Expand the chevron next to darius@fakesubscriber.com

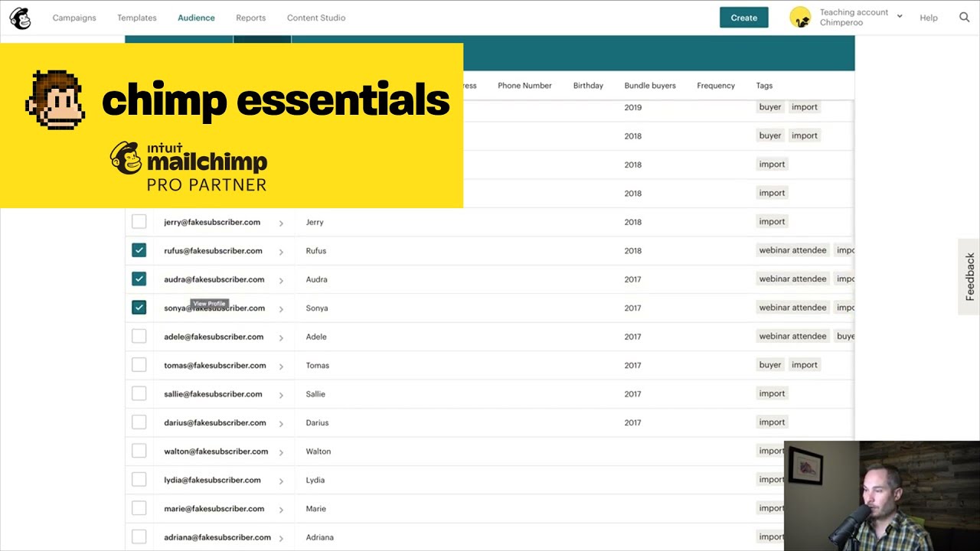click(281, 423)
